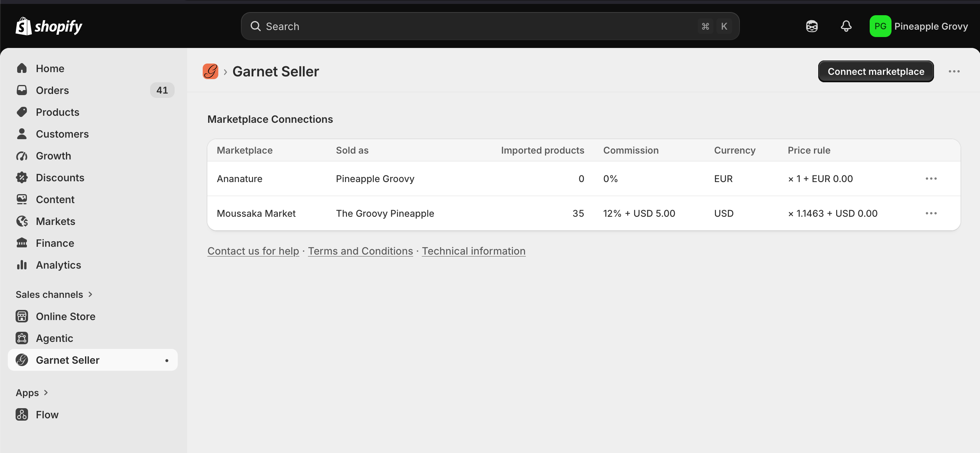Open the notifications bell
980x453 pixels.
pos(846,26)
